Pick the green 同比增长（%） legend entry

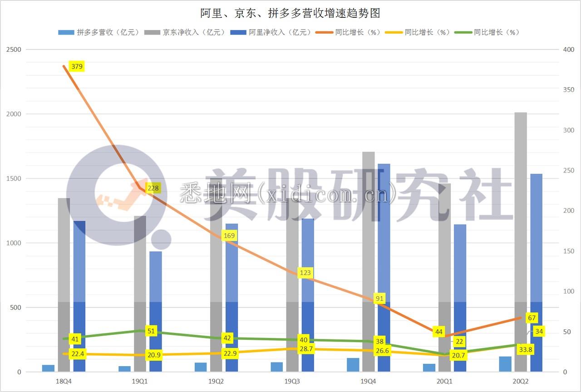(487, 32)
